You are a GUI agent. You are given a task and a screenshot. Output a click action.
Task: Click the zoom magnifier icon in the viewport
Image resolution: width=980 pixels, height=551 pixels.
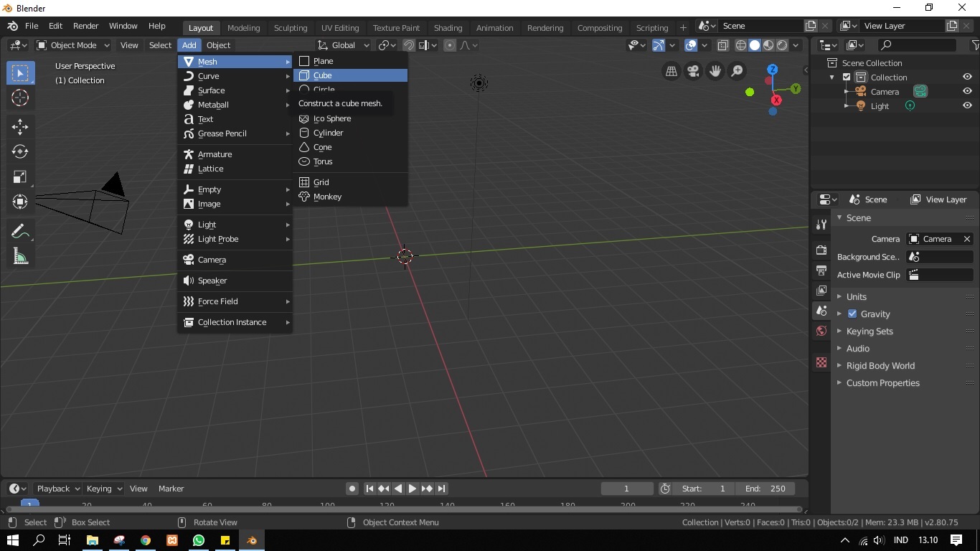pos(737,71)
